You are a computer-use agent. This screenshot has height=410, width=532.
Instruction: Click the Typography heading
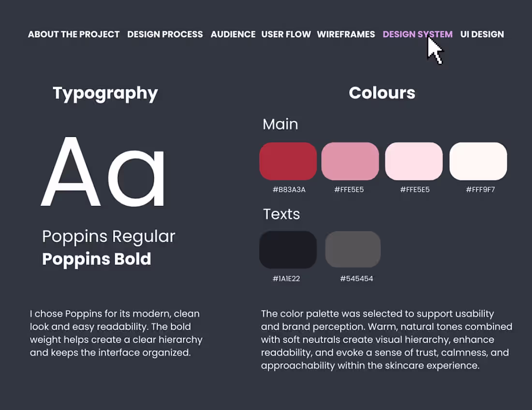(x=105, y=93)
